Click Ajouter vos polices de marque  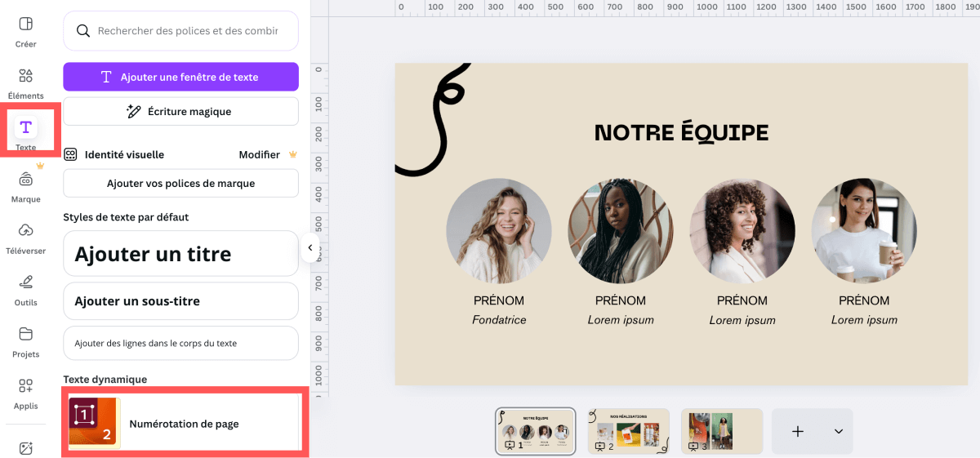pos(180,184)
